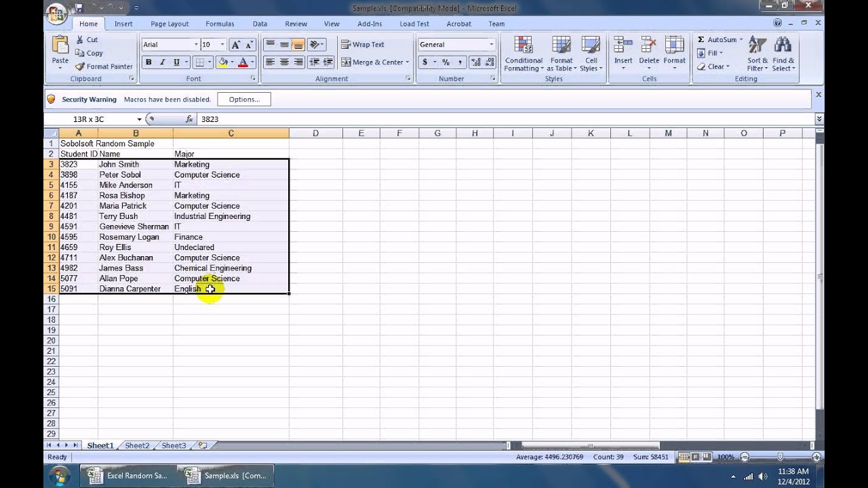Click the Shrink Font icon

click(250, 45)
